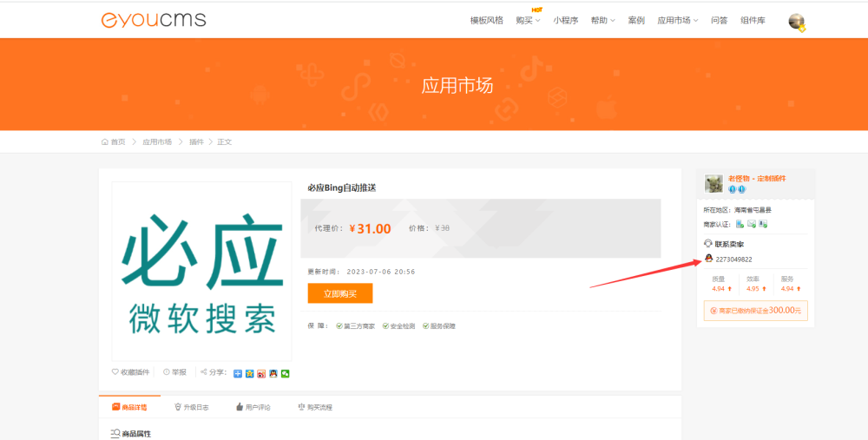Click the 第三方商家 guarantee check
Image resolution: width=868 pixels, height=440 pixels.
[x=355, y=326]
